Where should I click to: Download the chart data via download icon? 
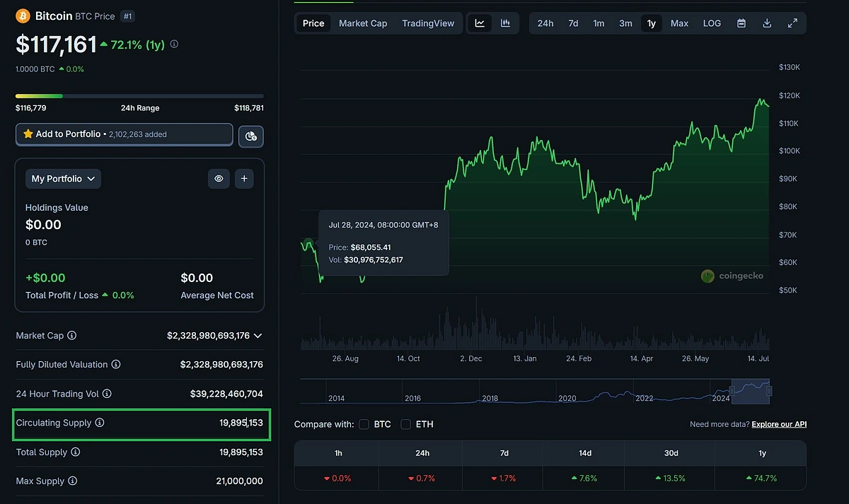[x=766, y=23]
